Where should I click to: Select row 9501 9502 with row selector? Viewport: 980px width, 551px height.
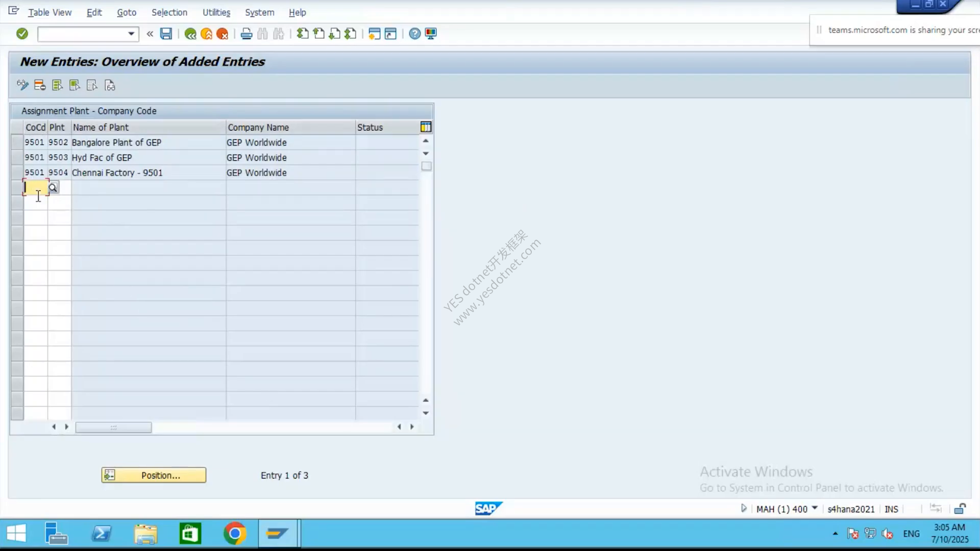pos(17,142)
